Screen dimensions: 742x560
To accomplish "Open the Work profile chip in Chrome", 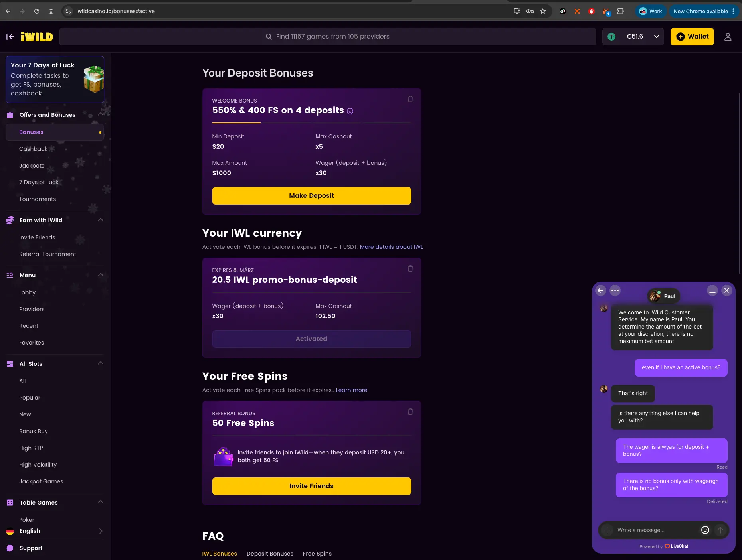I will point(651,11).
